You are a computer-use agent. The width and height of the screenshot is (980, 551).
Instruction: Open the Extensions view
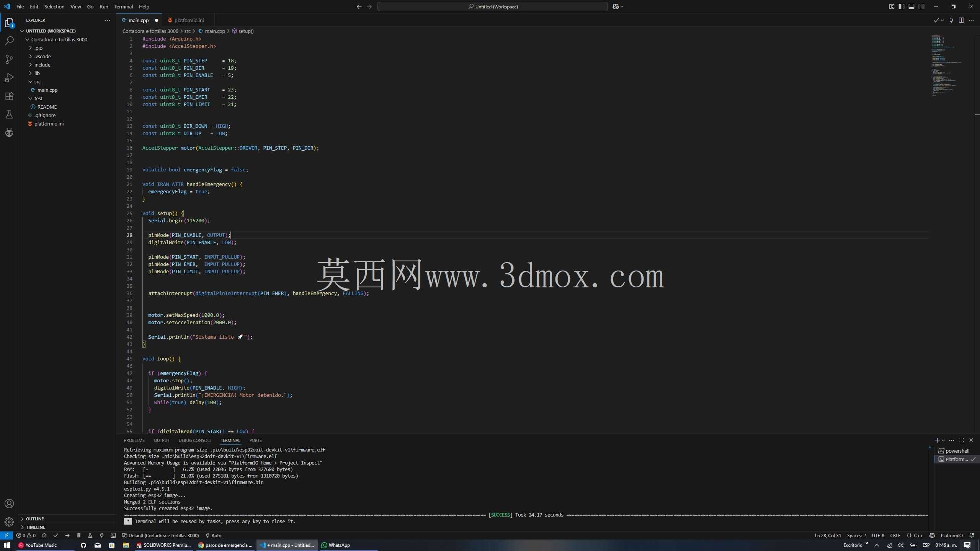[x=9, y=96]
